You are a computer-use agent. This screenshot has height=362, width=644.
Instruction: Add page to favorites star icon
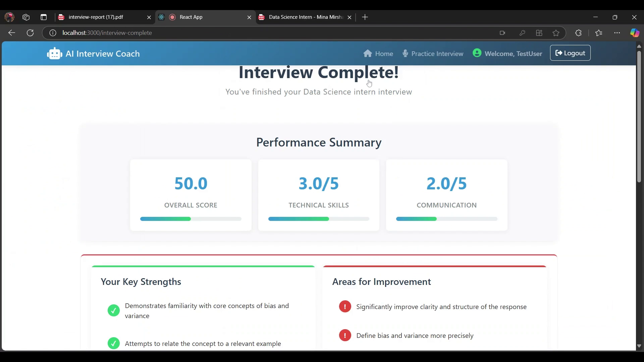tap(556, 33)
